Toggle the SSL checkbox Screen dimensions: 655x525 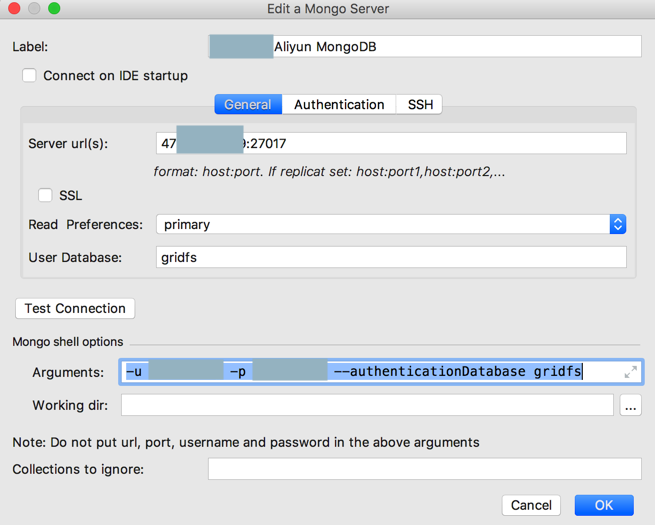(45, 196)
